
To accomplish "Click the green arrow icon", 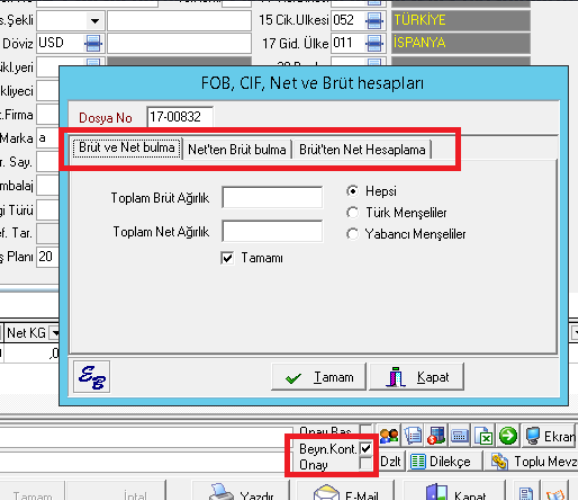I will pyautogui.click(x=508, y=436).
